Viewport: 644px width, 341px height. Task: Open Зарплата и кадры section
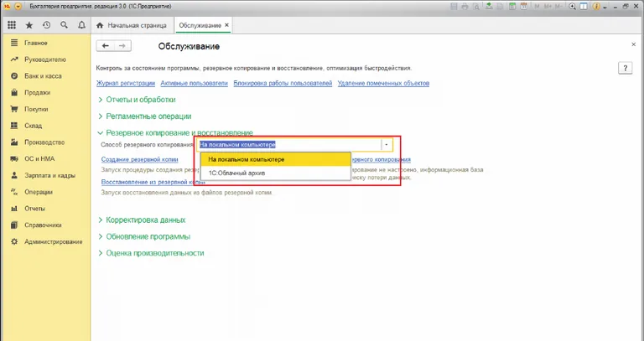click(49, 175)
